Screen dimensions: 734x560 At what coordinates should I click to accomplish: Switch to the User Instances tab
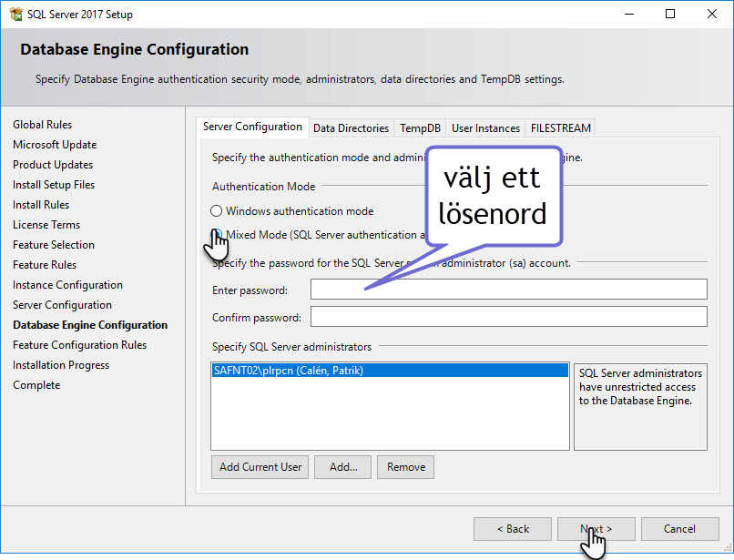point(485,128)
